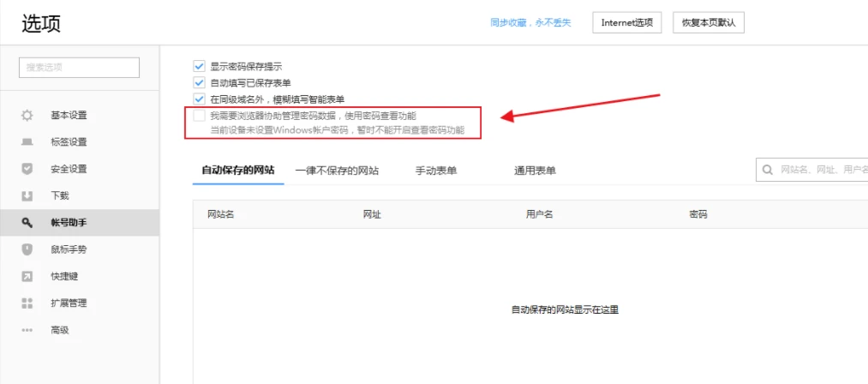The width and height of the screenshot is (868, 384).
Task: Uncheck 自动填写已保存表单 checkbox
Action: 200,82
